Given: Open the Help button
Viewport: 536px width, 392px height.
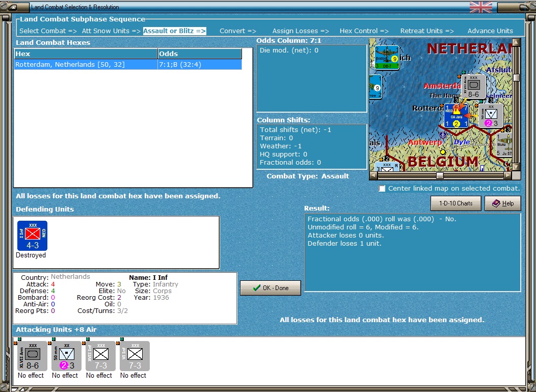Looking at the screenshot, I should point(503,203).
